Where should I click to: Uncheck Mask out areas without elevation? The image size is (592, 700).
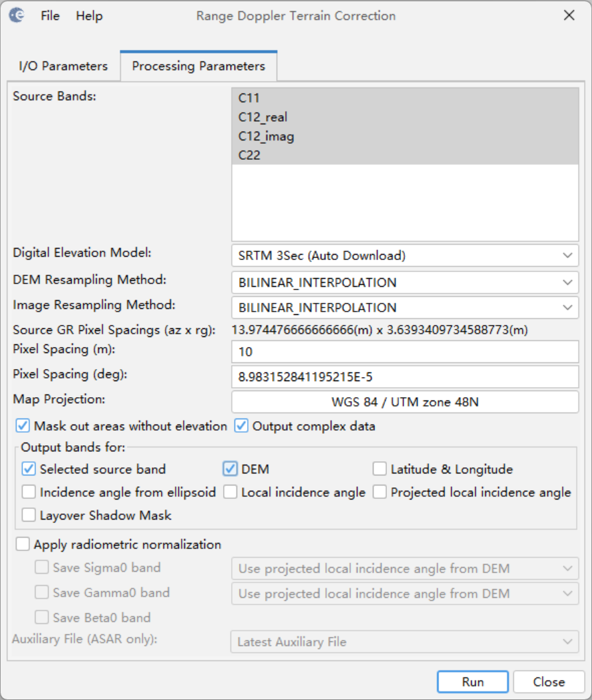point(23,427)
